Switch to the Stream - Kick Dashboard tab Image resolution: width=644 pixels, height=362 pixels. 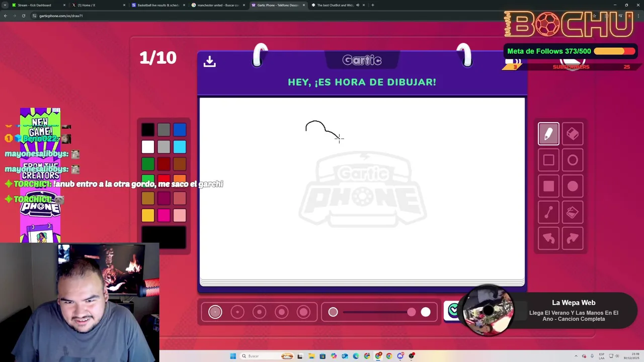[38, 5]
